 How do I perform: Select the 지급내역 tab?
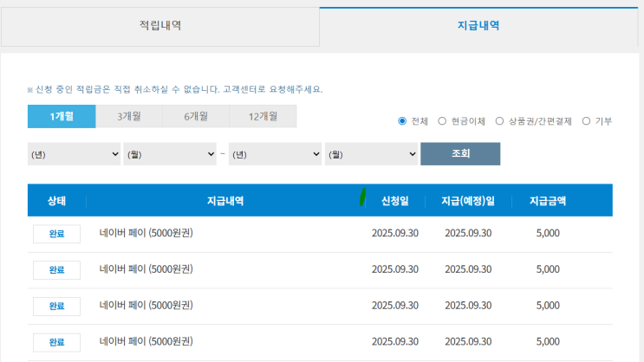coord(478,26)
